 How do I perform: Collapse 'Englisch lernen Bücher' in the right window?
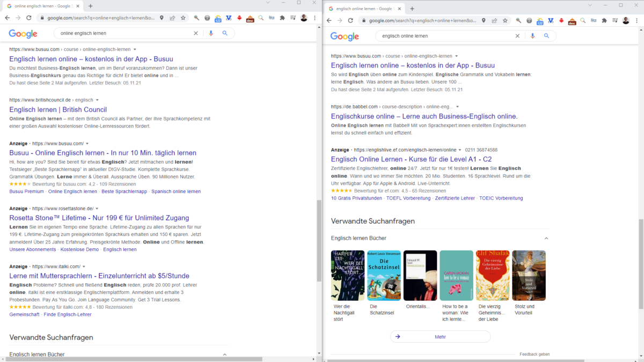coord(546,238)
